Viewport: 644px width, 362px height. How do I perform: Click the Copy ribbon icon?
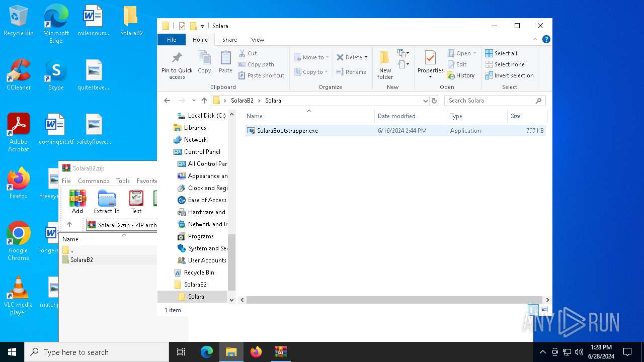204,62
